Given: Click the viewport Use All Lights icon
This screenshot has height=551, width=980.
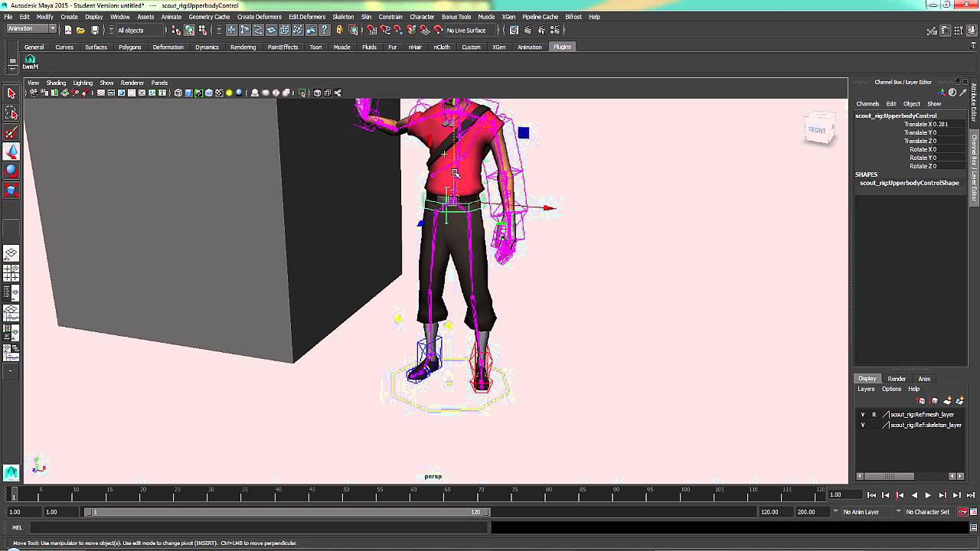Looking at the screenshot, I should pyautogui.click(x=229, y=93).
